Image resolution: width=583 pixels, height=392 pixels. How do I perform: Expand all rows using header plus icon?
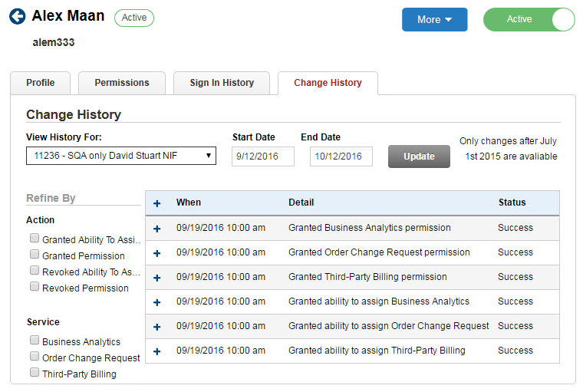coord(157,203)
